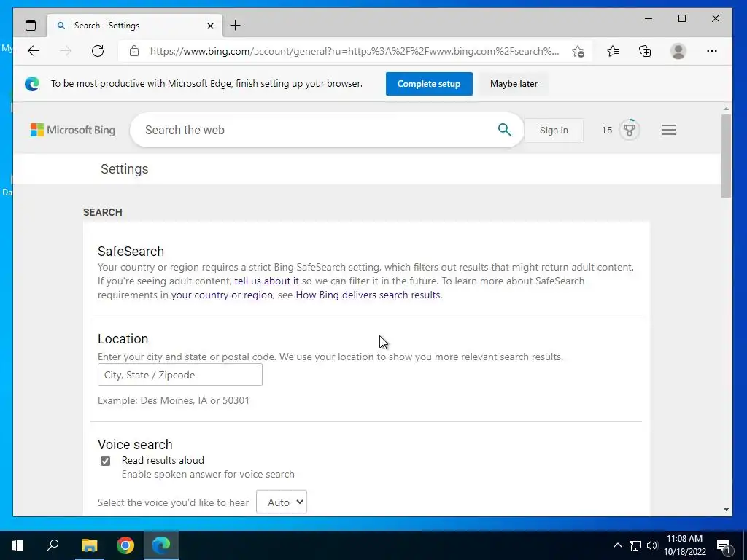Click the City, State / Zipcode field
The width and height of the screenshot is (747, 560).
point(180,375)
